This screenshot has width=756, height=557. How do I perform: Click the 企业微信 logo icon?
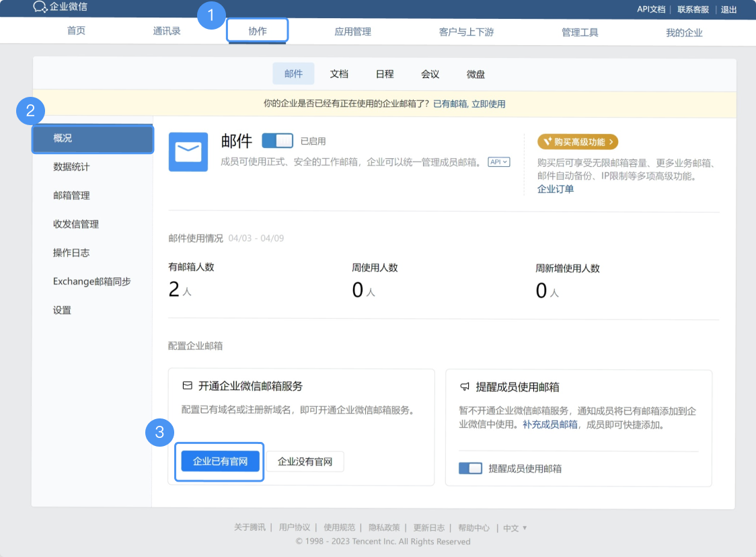click(x=40, y=7)
